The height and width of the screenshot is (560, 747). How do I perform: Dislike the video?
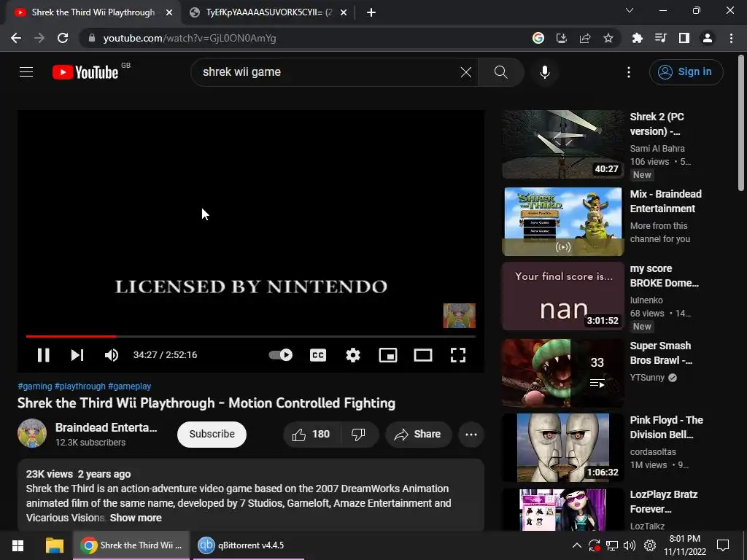(358, 435)
